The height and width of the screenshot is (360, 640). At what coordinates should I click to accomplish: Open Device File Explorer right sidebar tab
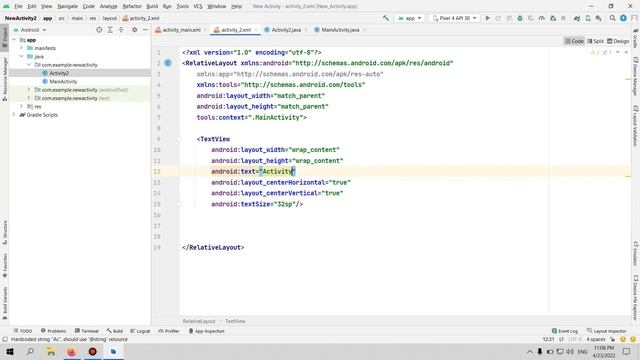click(636, 297)
